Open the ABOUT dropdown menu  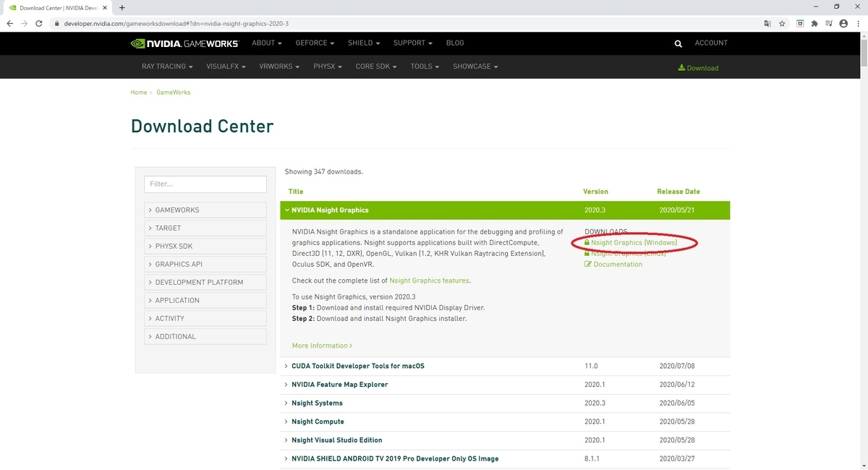click(x=266, y=43)
